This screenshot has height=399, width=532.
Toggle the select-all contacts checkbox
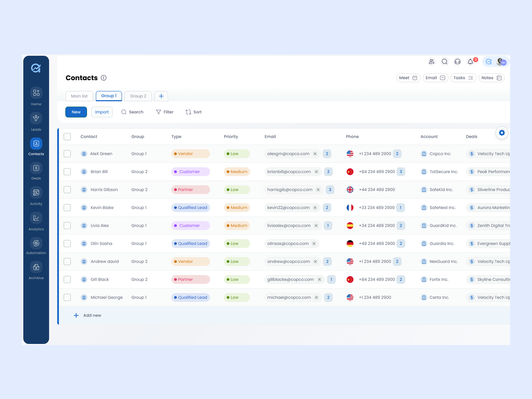coord(67,137)
